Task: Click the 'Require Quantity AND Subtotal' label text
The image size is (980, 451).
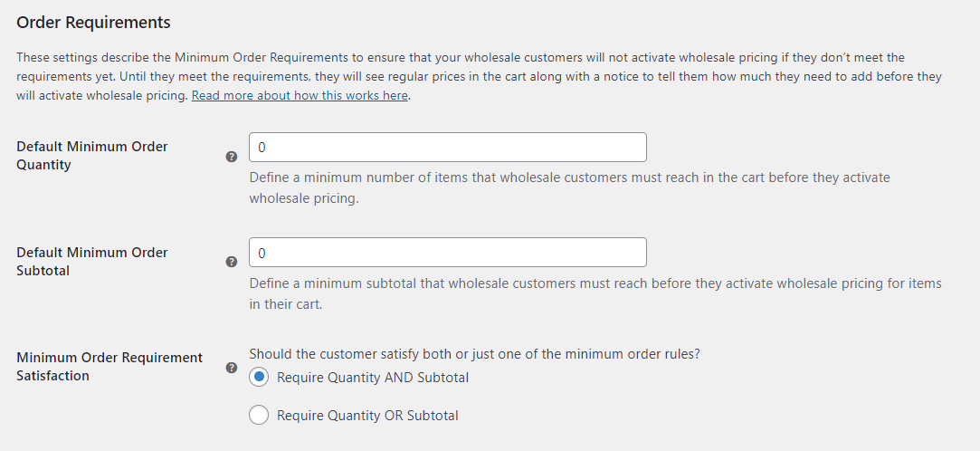Action: [x=373, y=377]
